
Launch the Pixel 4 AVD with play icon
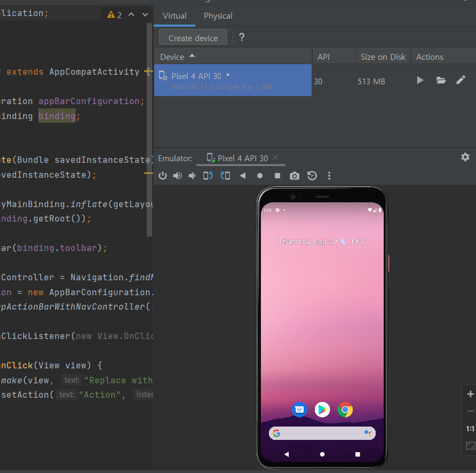[x=420, y=80]
